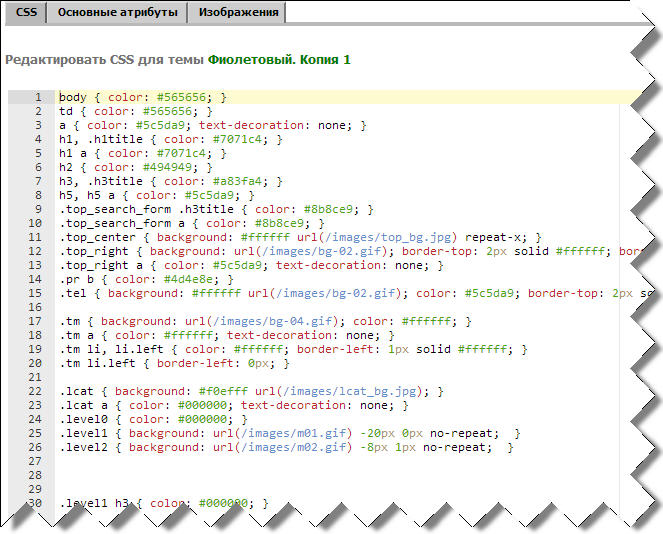Viewport: 663px width, 534px height.
Task: Click the td color #565656 line
Action: (x=136, y=111)
